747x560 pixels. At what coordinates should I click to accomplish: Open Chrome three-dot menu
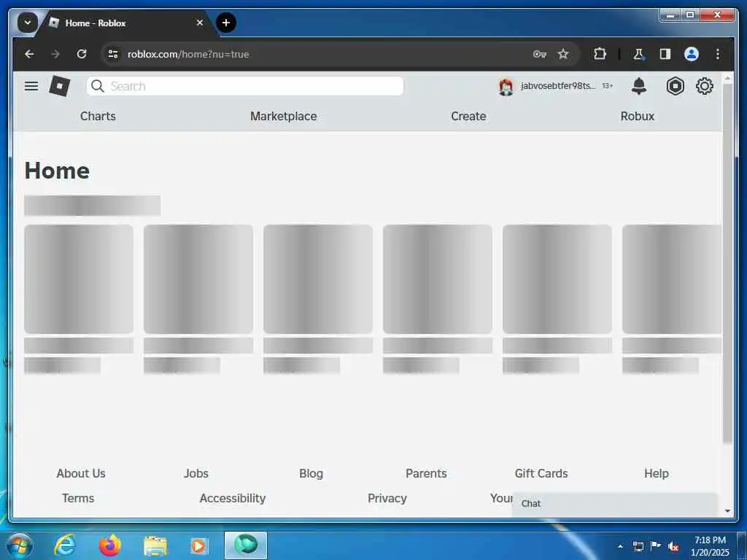tap(718, 54)
